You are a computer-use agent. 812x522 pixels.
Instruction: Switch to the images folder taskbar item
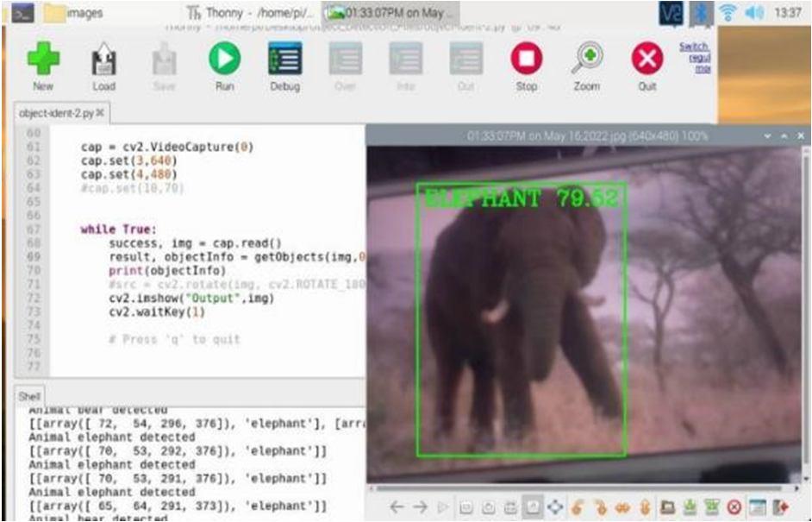click(73, 12)
